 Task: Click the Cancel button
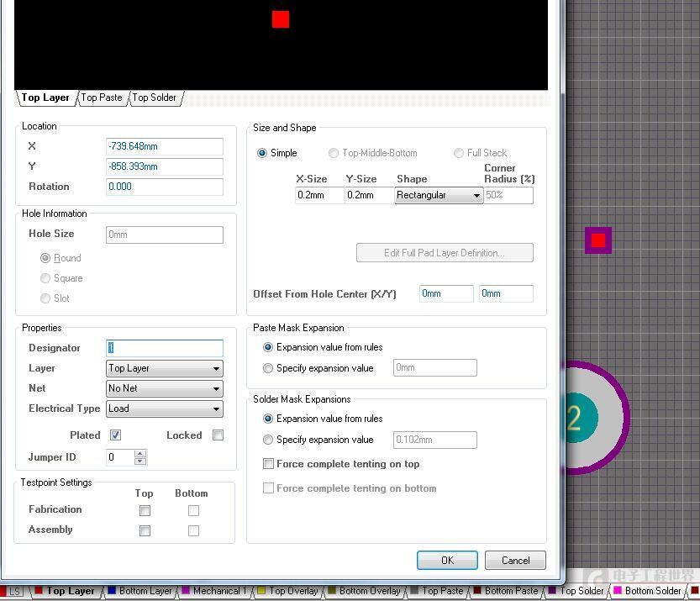(x=515, y=561)
